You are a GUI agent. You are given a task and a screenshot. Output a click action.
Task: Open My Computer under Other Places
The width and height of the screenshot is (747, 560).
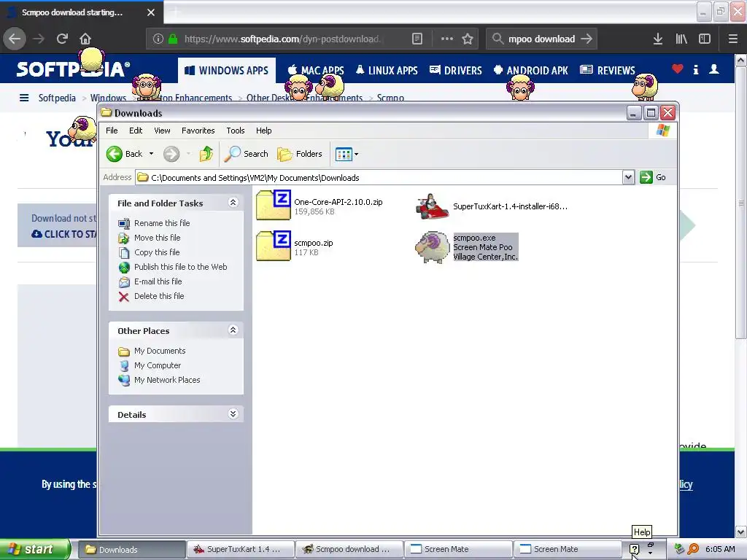click(x=158, y=365)
